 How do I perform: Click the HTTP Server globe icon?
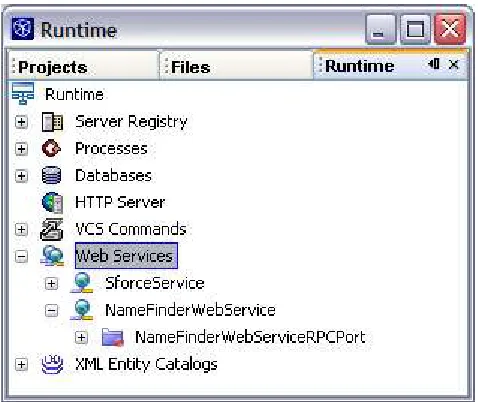(x=52, y=202)
